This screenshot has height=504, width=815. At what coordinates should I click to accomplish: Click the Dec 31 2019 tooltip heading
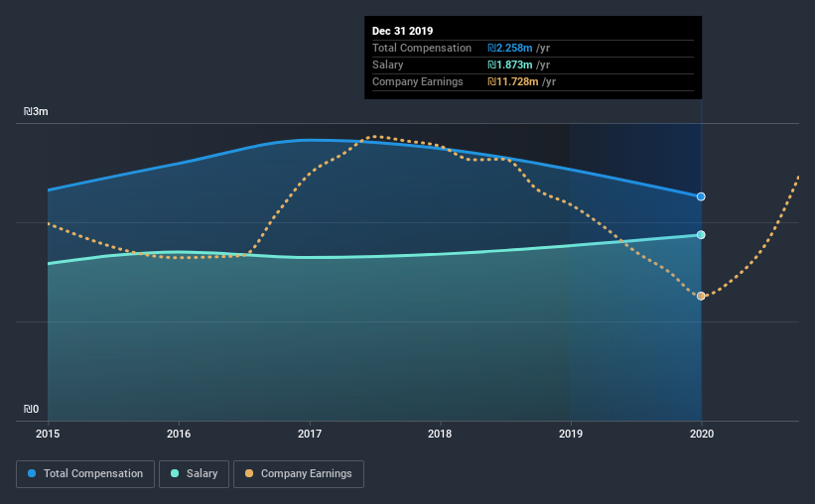click(402, 31)
